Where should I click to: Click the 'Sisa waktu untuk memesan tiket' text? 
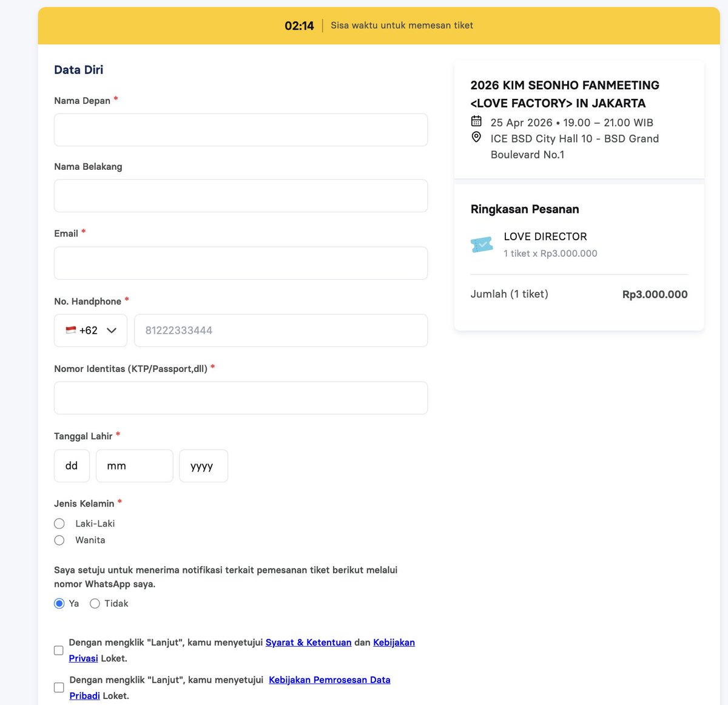[x=402, y=25]
